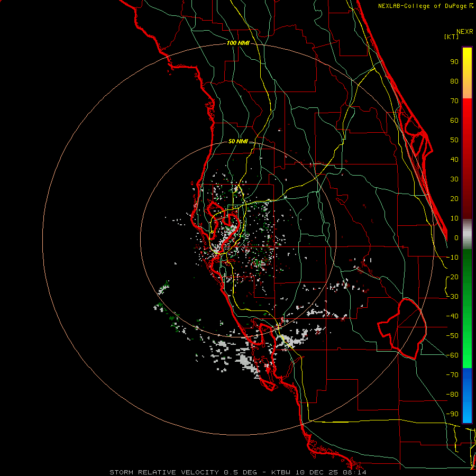Click the "0" value on velocity scale

[456, 238]
